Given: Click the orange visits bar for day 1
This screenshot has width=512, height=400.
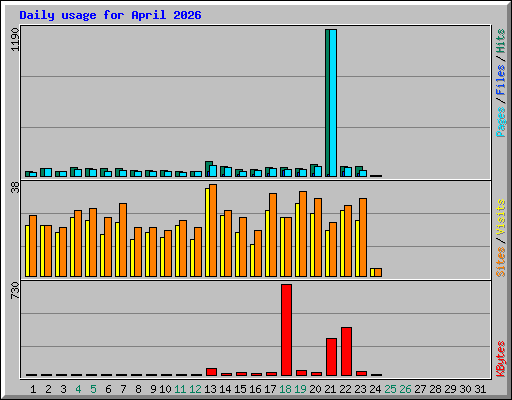Looking at the screenshot, I should (33, 246).
